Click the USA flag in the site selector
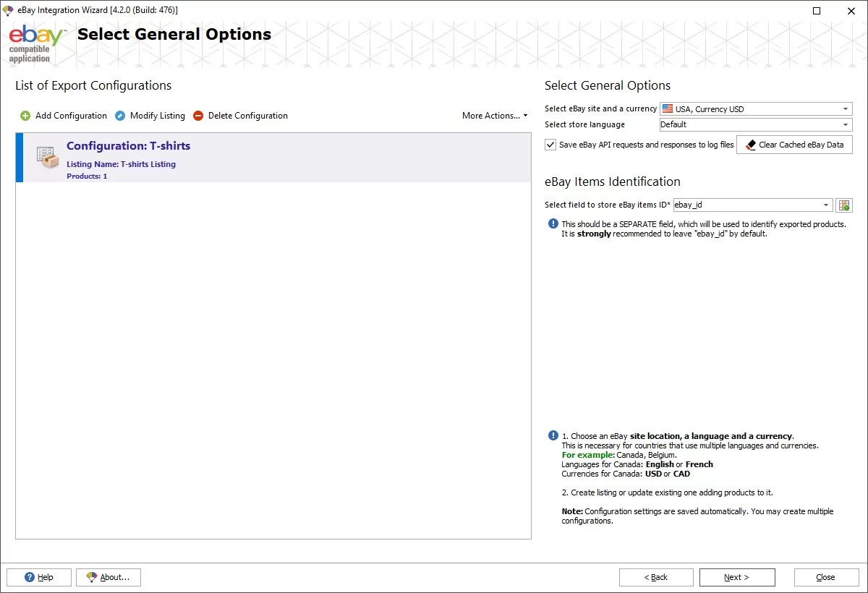Image resolution: width=868 pixels, height=593 pixels. tap(666, 108)
